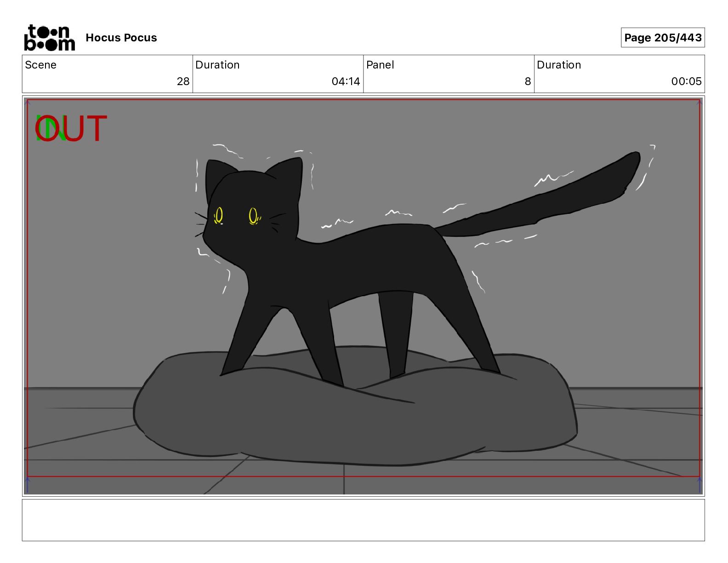The image size is (728, 563).
Task: Click the empty notes box below panel
Action: pos(363,520)
